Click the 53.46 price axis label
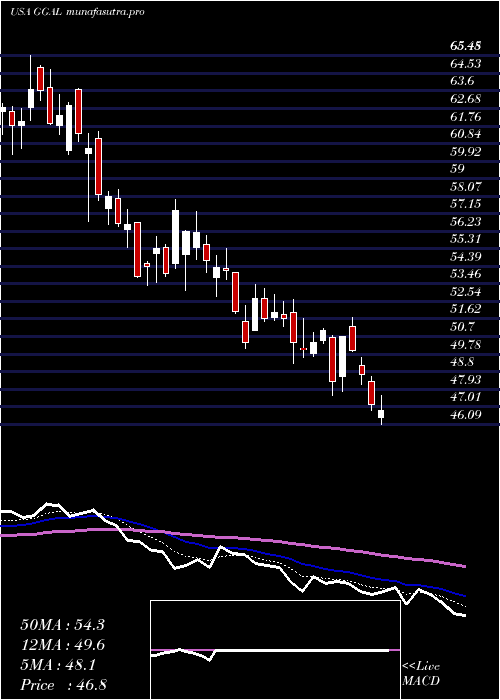This screenshot has width=500, height=700. pos(466,274)
